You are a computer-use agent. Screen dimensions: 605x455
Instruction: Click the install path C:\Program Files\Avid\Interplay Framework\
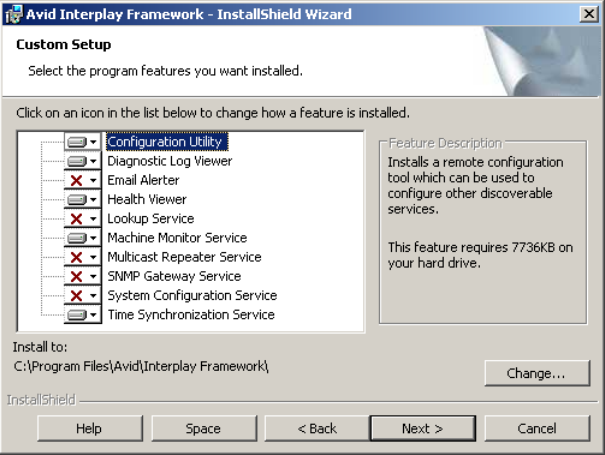point(141,366)
